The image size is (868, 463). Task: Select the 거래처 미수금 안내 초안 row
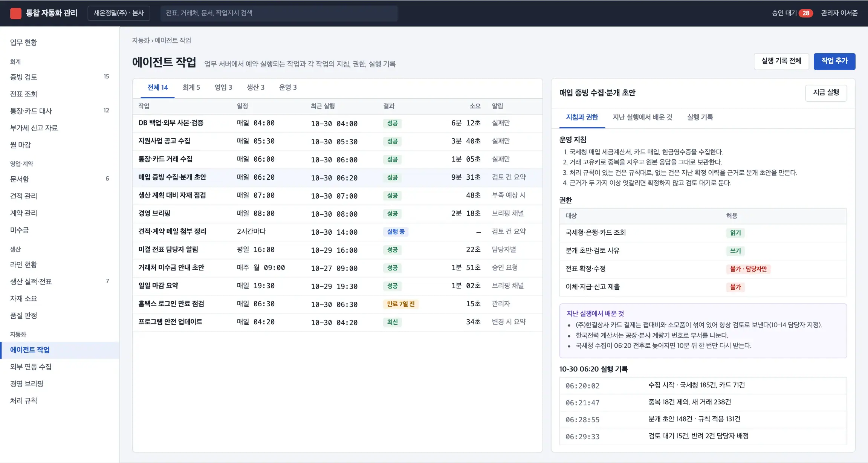point(337,268)
